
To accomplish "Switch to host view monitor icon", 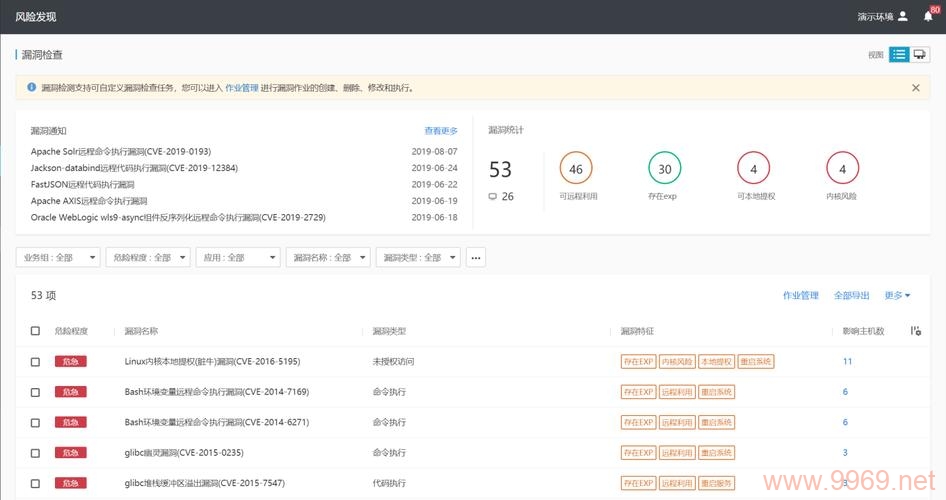I will pos(920,55).
